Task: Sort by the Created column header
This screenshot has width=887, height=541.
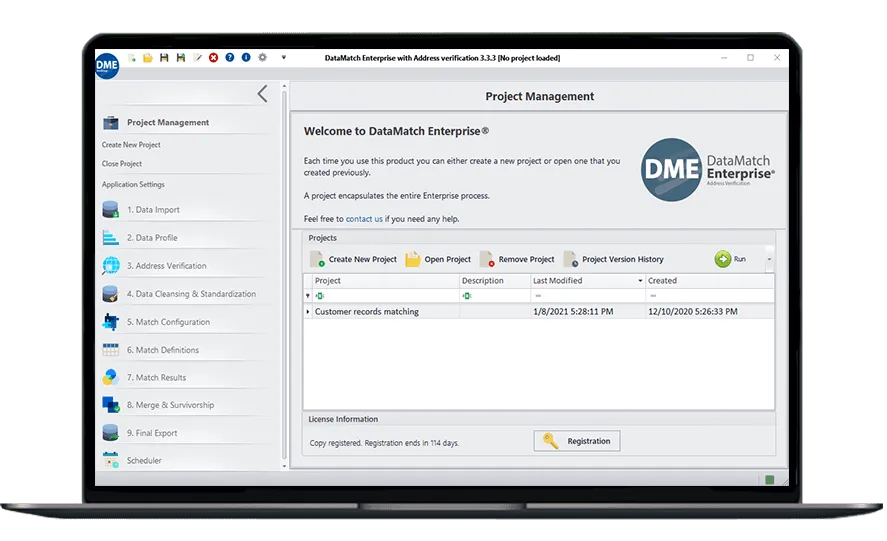Action: point(710,281)
